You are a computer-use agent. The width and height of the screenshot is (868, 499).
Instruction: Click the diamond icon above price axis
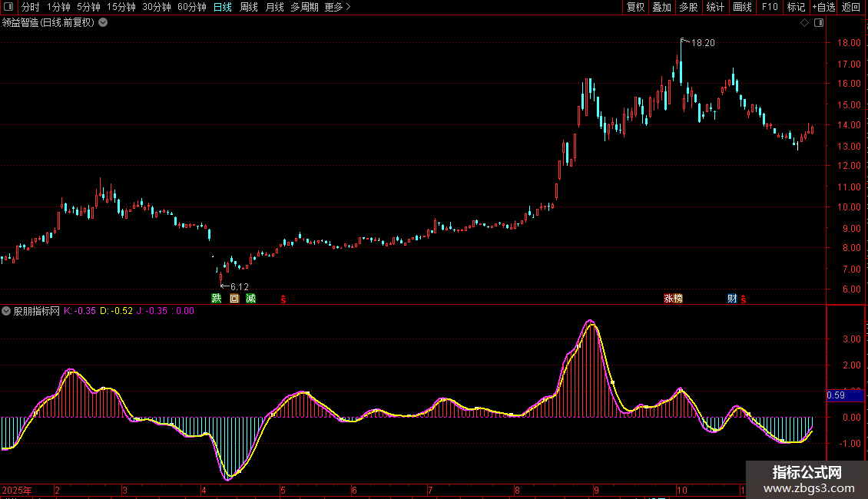click(x=804, y=23)
